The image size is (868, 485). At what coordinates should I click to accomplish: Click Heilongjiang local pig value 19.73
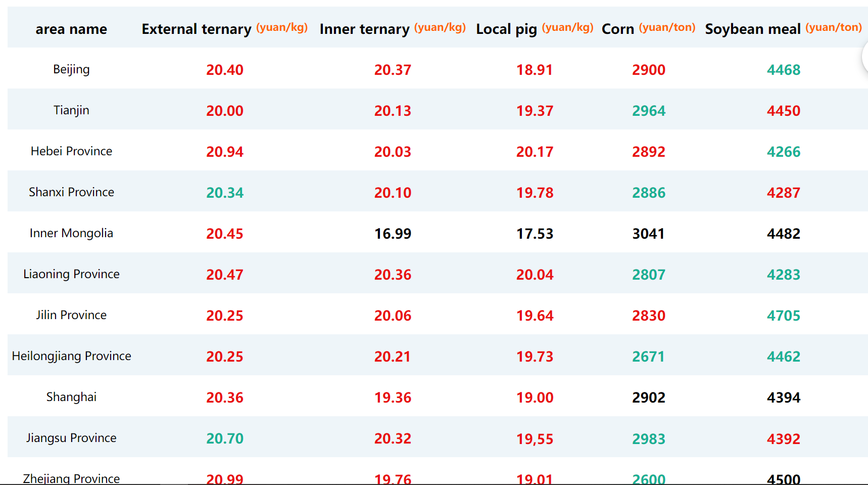coord(535,357)
